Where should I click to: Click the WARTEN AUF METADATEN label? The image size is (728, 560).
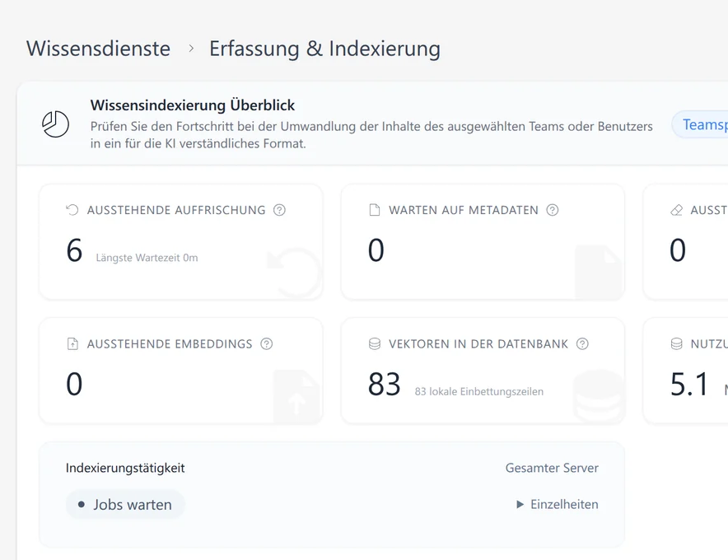(464, 210)
